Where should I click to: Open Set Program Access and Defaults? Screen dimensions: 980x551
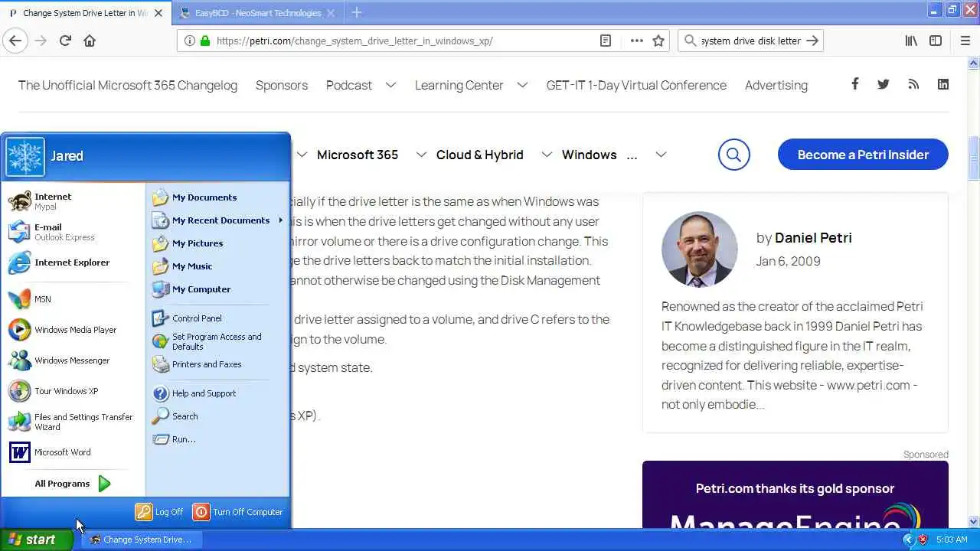217,341
